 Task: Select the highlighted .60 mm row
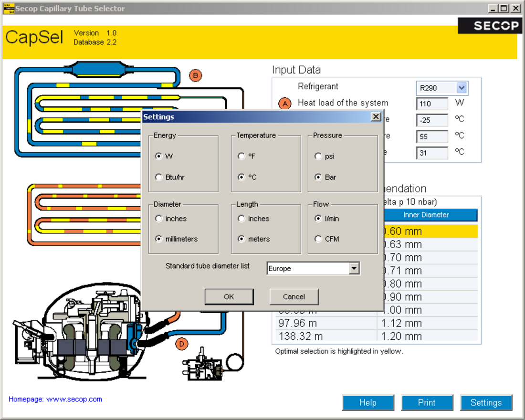pos(430,231)
